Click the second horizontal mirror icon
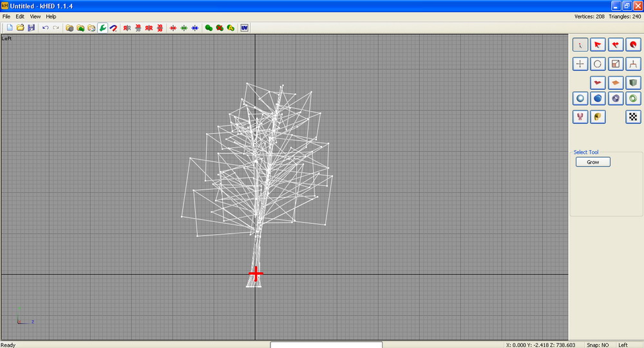 click(x=149, y=28)
